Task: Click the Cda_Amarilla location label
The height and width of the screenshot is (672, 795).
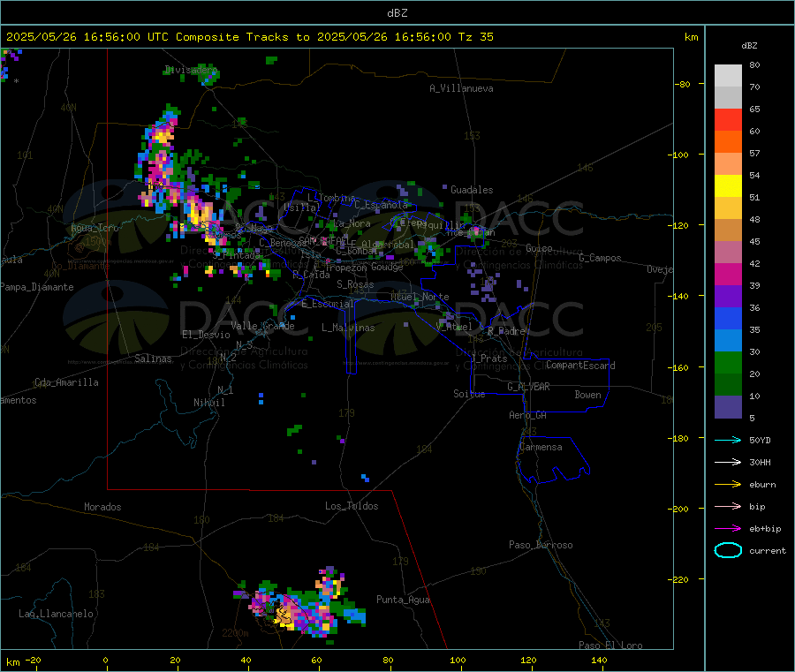Action: tap(66, 382)
